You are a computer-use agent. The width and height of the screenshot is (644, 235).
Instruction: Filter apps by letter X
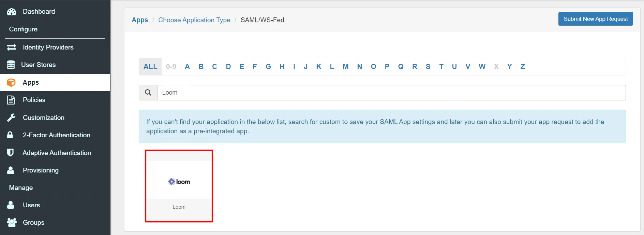click(496, 67)
